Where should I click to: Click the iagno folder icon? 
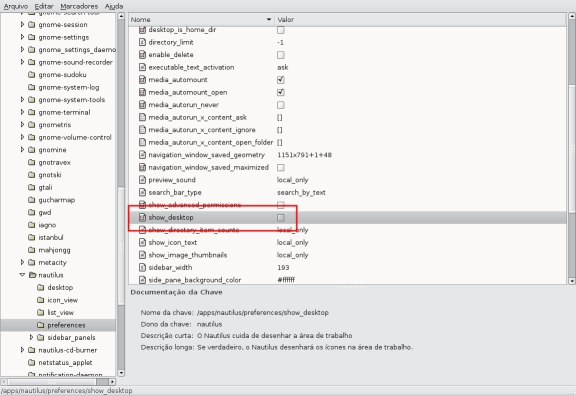(x=32, y=225)
